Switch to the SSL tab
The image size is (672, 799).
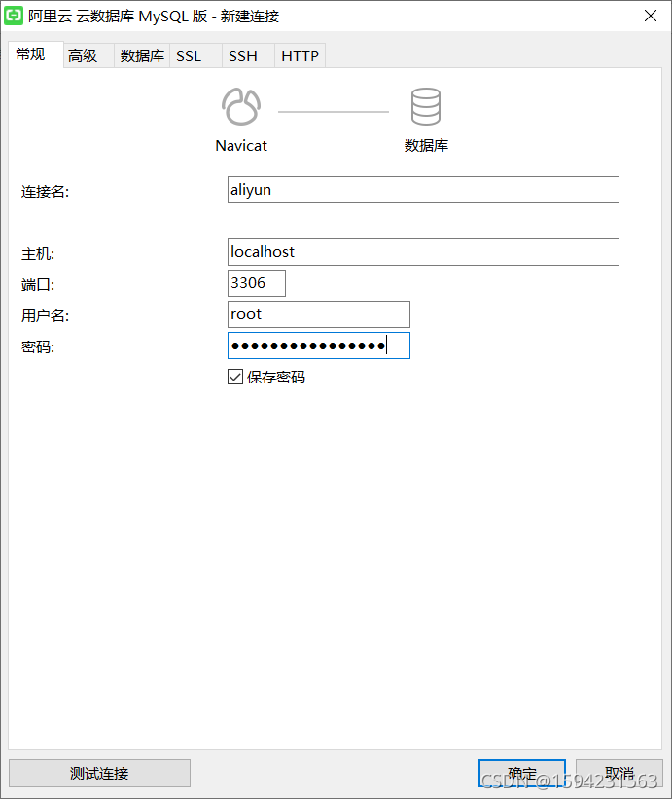195,55
